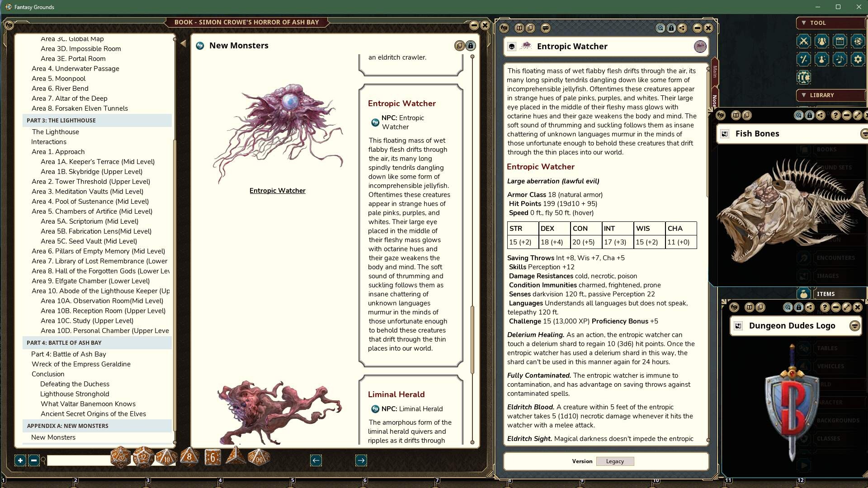
Task: Open the Combat Tracker tool
Action: tap(805, 41)
